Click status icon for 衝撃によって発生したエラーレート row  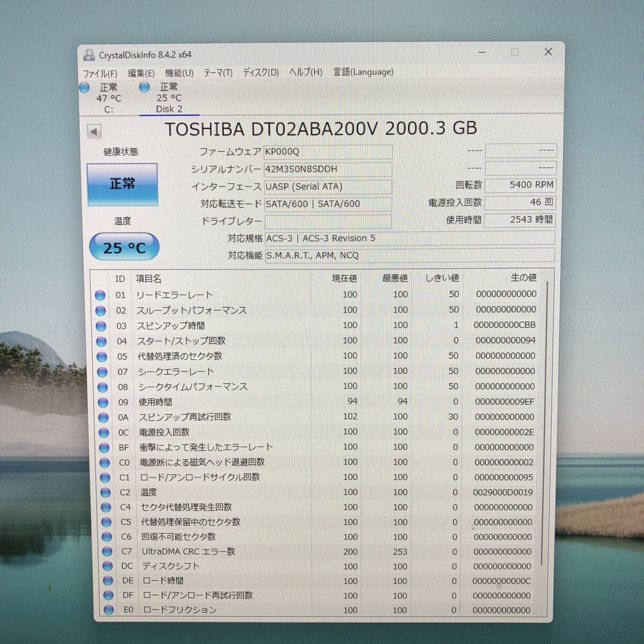tap(105, 448)
